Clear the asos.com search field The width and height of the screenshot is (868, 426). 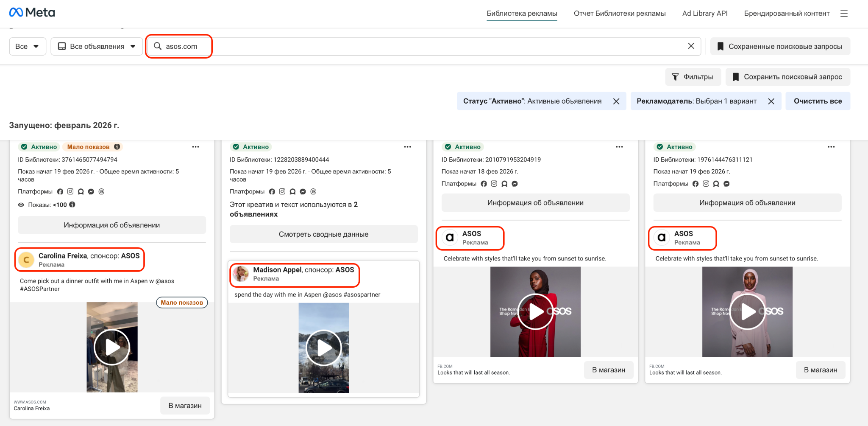[x=691, y=46]
